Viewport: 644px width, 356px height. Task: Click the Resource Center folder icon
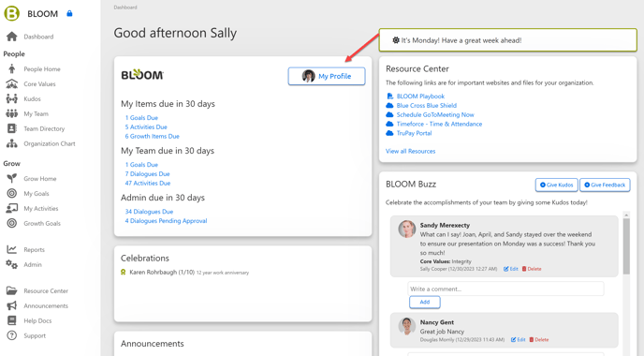[x=12, y=290]
